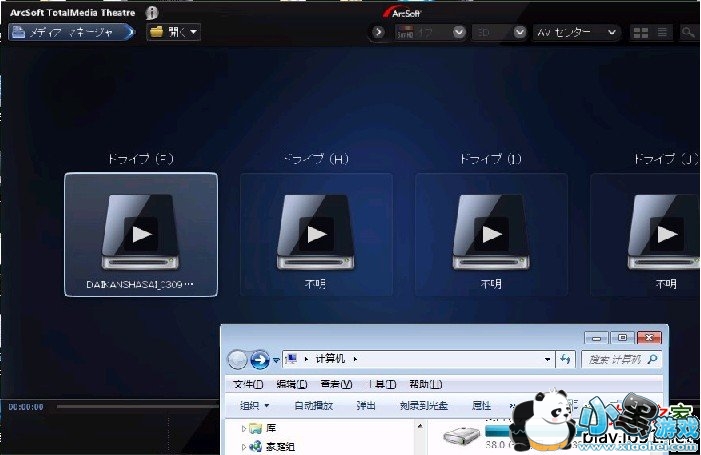The image size is (701, 455).
Task: Select the ドライブ (H) drive icon
Action: point(316,235)
